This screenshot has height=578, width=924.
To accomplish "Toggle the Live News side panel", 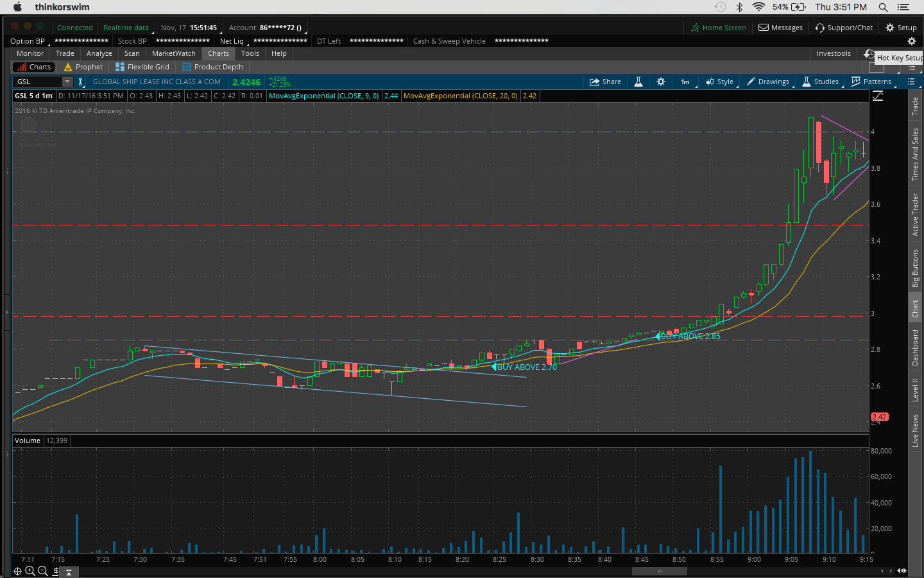I will coord(915,430).
